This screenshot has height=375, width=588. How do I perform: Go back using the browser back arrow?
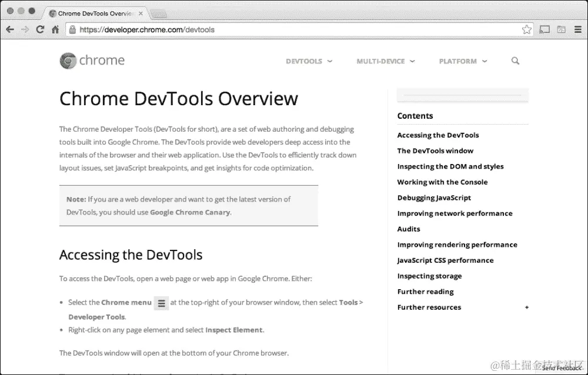point(10,29)
